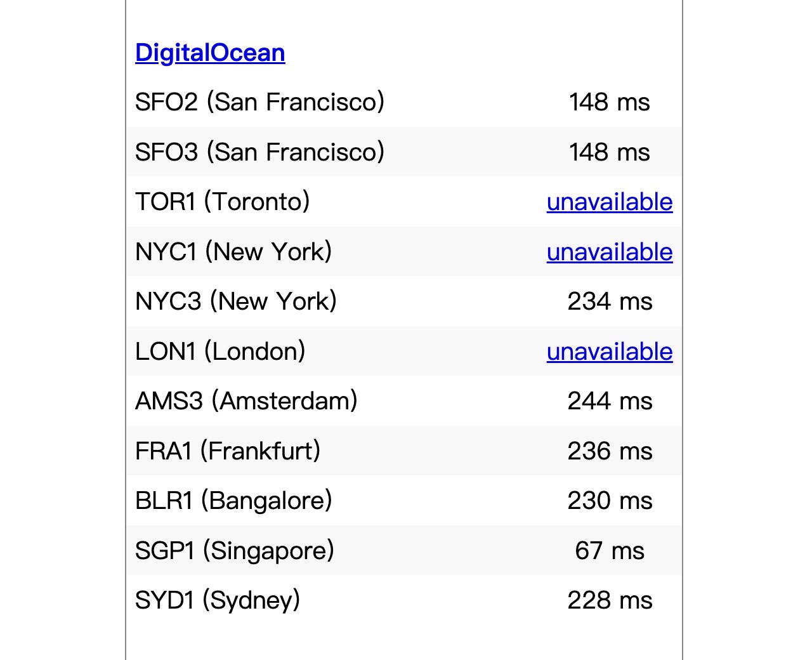Click the 230 ms Bangalore latency value

tap(610, 501)
